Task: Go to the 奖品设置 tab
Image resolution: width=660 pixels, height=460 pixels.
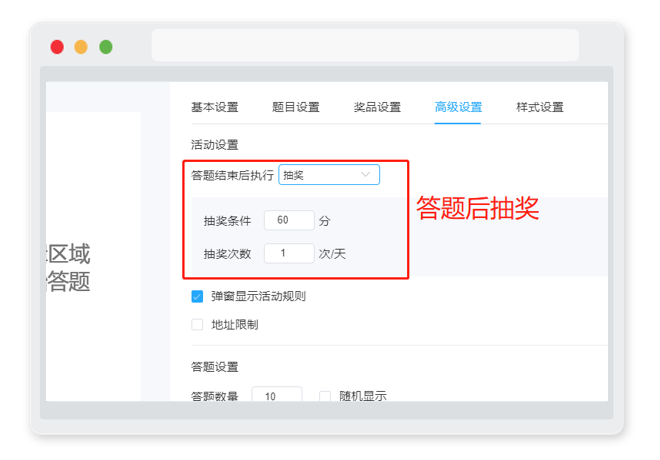Action: [377, 107]
